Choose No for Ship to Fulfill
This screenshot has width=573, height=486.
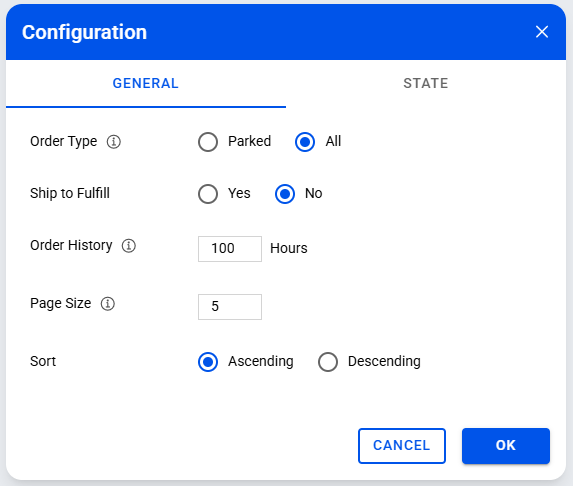point(285,194)
